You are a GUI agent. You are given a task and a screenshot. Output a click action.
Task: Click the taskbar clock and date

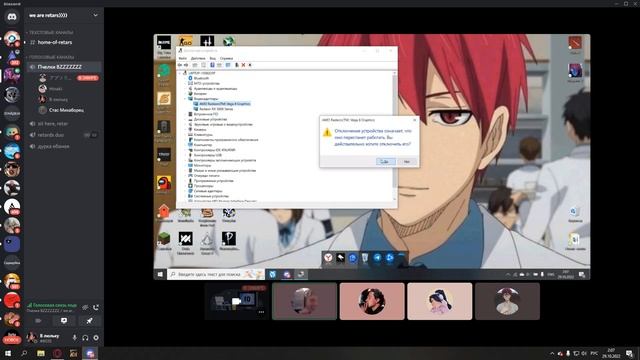click(x=611, y=353)
